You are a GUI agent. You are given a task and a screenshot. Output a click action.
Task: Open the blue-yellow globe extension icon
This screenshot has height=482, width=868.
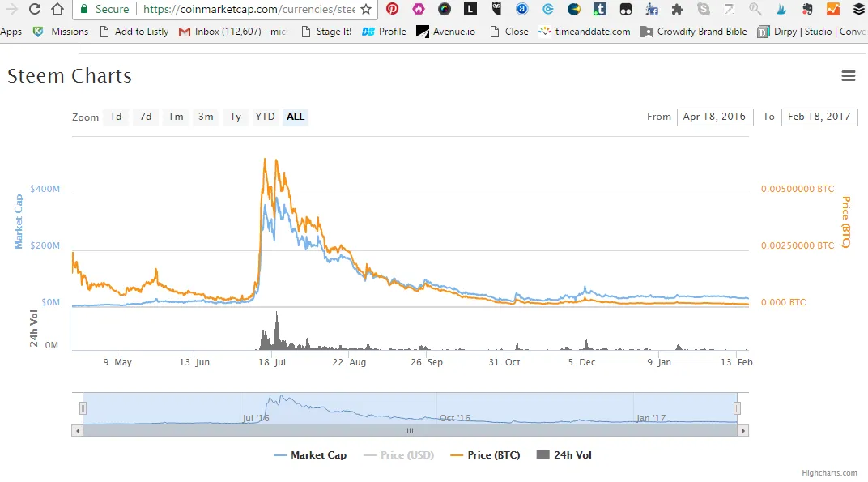coord(574,9)
